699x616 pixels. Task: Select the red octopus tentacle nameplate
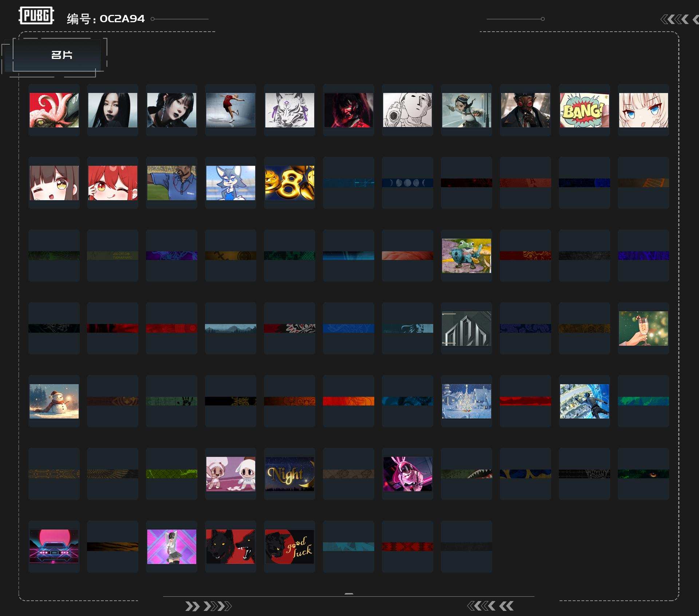tap(54, 110)
